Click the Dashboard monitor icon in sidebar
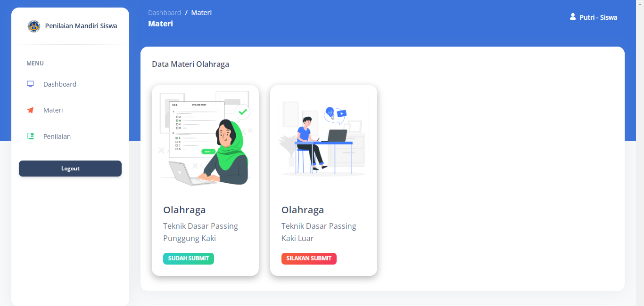The height and width of the screenshot is (306, 644). click(31, 84)
